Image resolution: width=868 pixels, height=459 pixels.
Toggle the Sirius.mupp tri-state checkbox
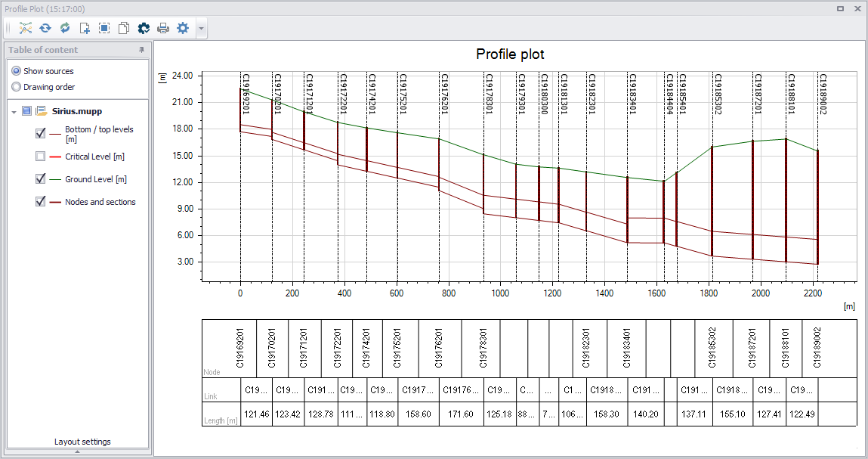pyautogui.click(x=26, y=111)
